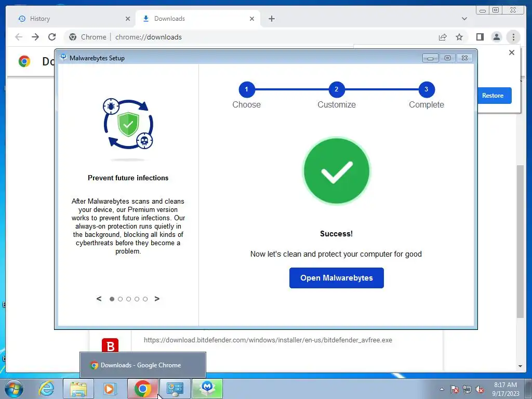
Task: Open Action Center flag icon
Action: (x=455, y=389)
